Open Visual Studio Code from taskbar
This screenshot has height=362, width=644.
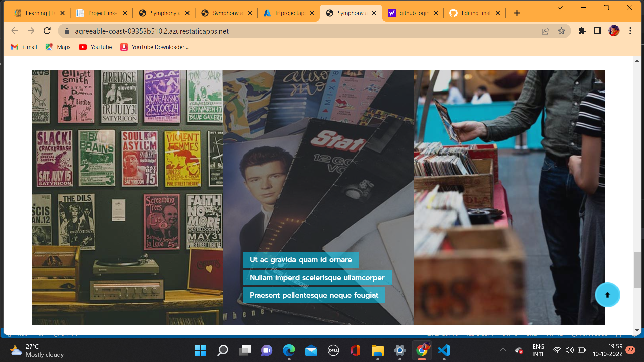[x=444, y=350]
